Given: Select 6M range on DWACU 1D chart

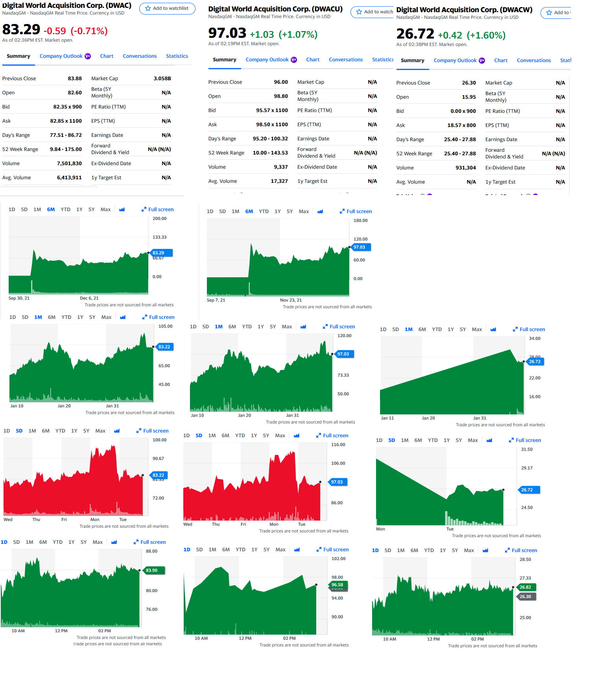Looking at the screenshot, I should point(226,550).
